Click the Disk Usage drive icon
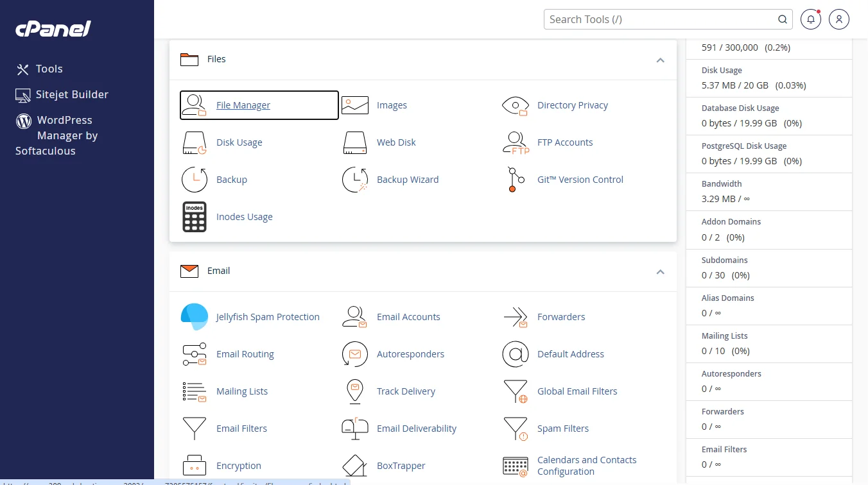Viewport: 868px width, 485px height. pos(194,142)
